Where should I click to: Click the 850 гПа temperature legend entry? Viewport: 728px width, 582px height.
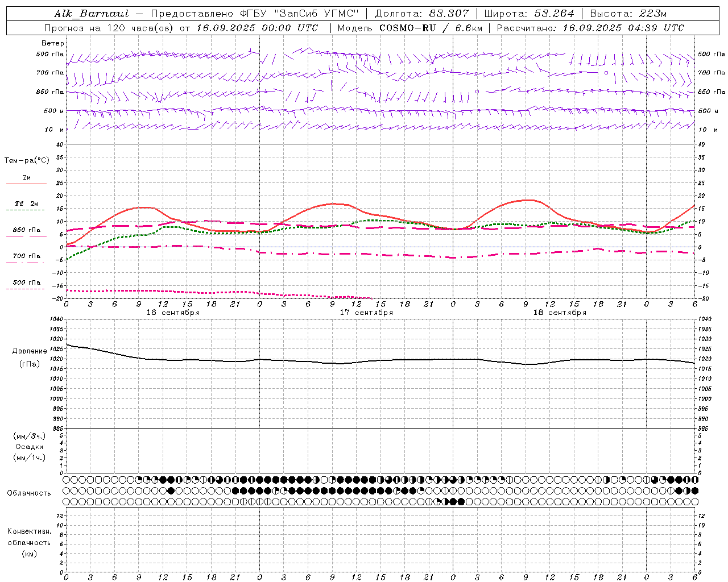click(x=27, y=230)
